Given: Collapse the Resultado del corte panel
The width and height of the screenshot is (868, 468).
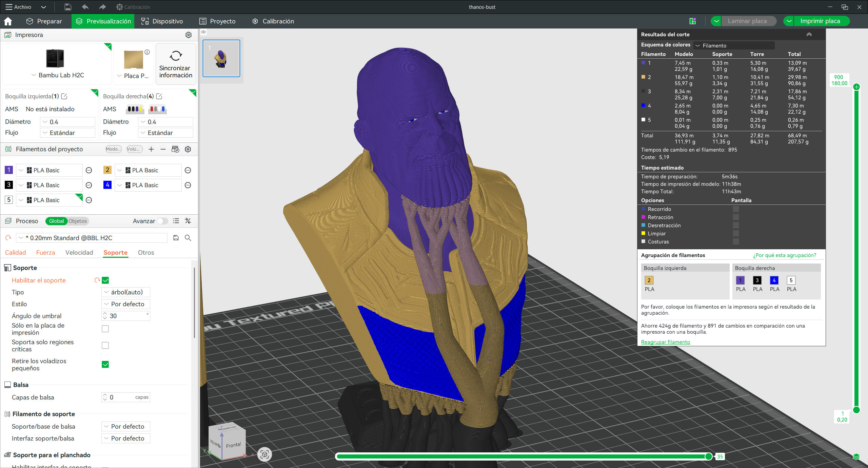Looking at the screenshot, I should 809,34.
